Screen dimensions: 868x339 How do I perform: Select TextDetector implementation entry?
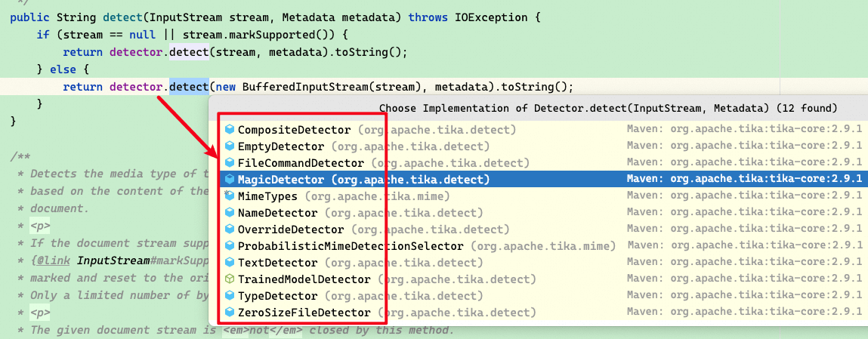[277, 263]
